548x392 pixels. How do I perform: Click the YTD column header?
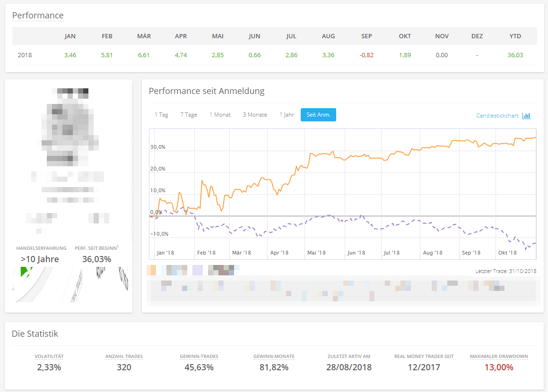click(x=515, y=36)
